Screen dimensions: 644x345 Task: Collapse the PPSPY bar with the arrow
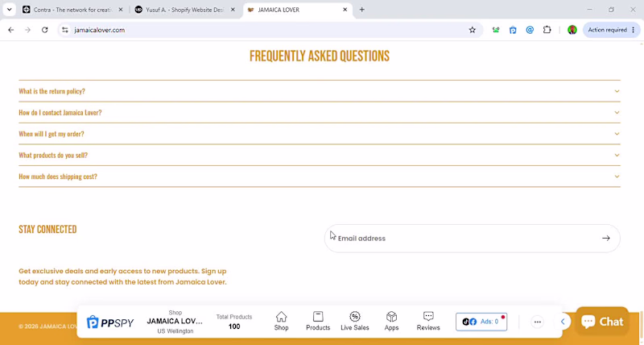click(563, 322)
